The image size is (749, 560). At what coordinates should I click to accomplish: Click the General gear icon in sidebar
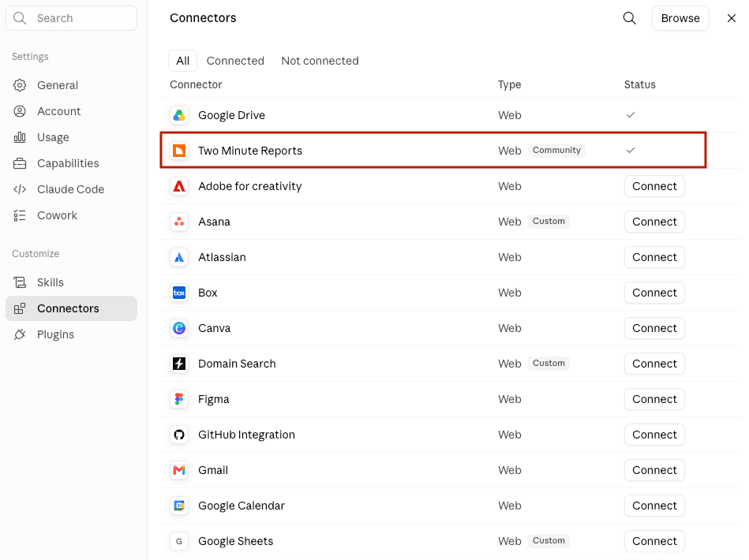20,85
